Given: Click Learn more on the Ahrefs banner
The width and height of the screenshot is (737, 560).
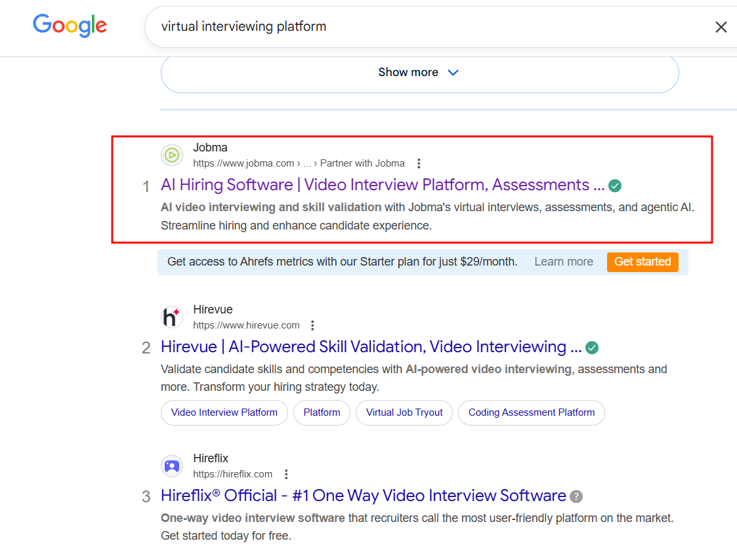Looking at the screenshot, I should (563, 262).
